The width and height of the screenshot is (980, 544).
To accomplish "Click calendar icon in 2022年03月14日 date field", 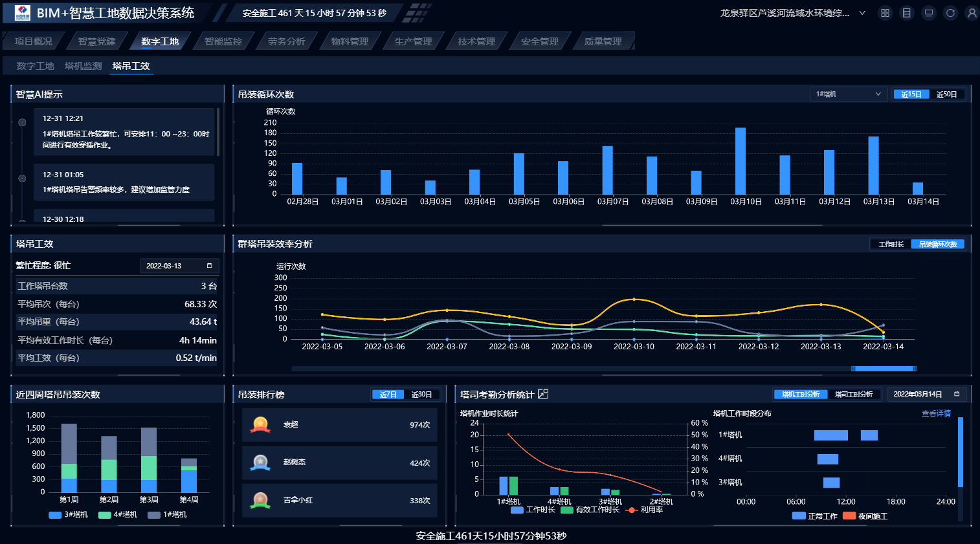I will [957, 394].
